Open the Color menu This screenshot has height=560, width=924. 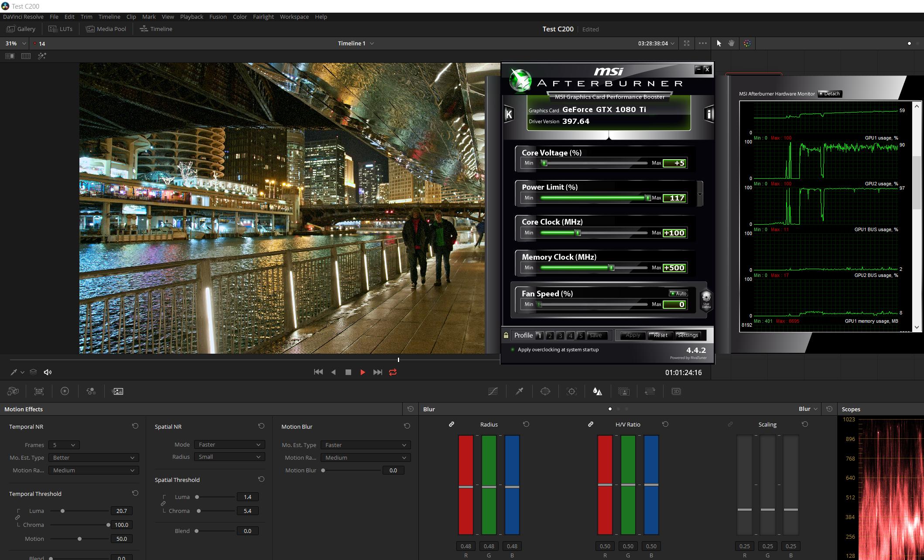click(x=240, y=17)
